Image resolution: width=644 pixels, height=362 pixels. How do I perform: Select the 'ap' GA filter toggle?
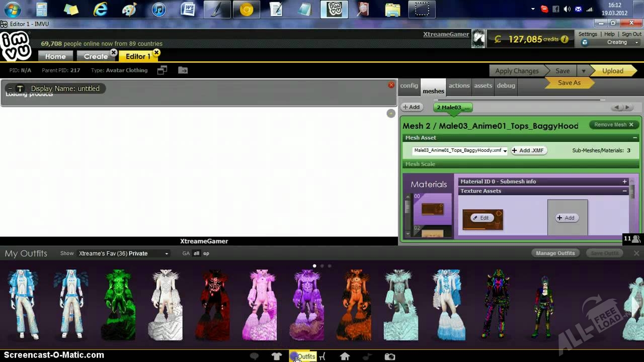[x=206, y=253]
